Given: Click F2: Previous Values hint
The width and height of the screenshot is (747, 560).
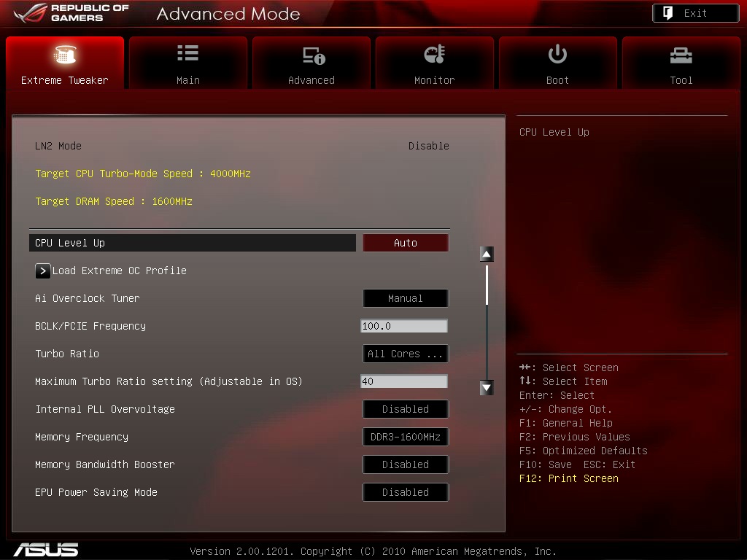Looking at the screenshot, I should (575, 437).
